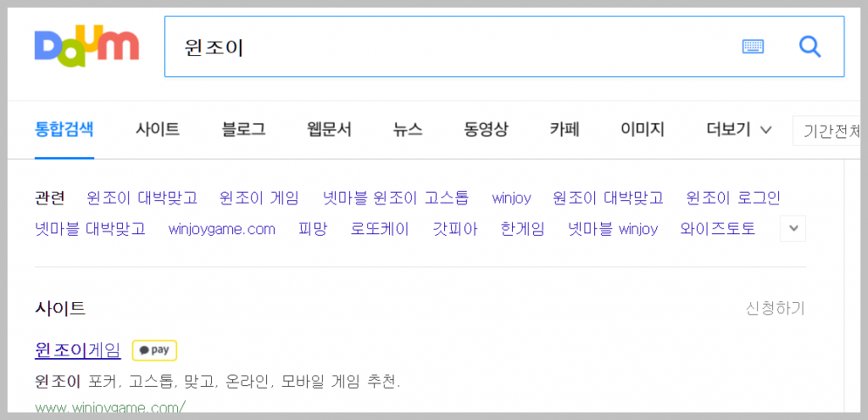Open the 윈조이게임 site result title
The height and width of the screenshot is (420, 868).
tap(77, 350)
